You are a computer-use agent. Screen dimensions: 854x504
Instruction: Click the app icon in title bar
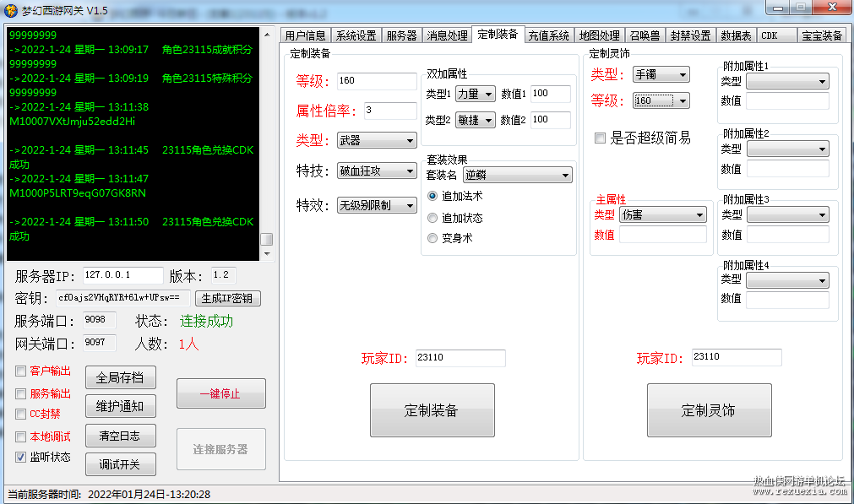click(x=11, y=10)
